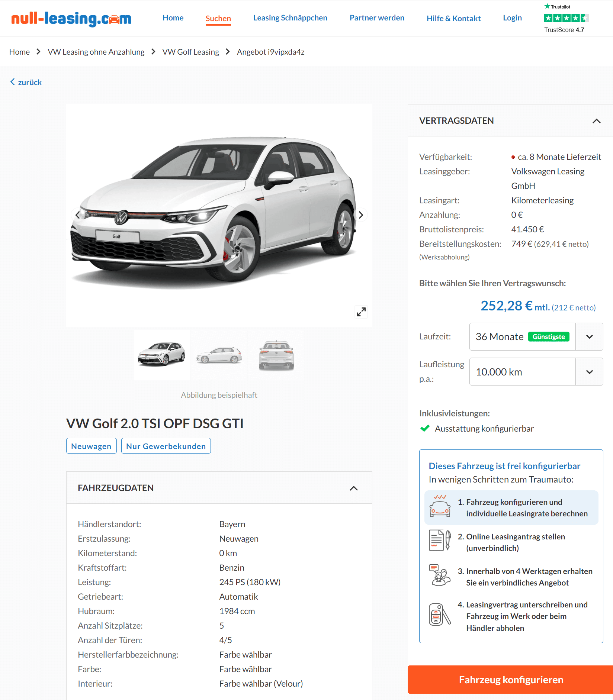Click the Fahrzeug konfigurieren button
Viewport: 613px width, 700px height.
coord(510,680)
